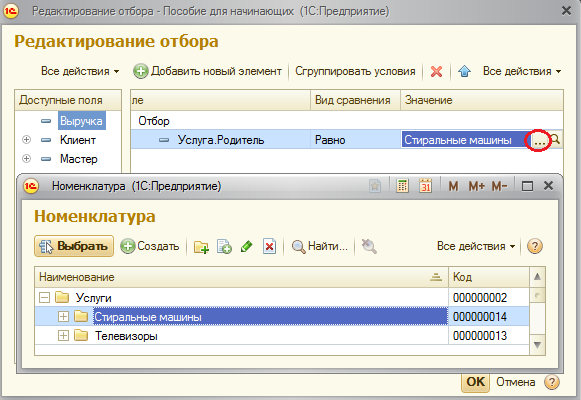Image resolution: width=581 pixels, height=400 pixels.
Task: Select 'Клиент' field in available fields
Action: pos(78,140)
